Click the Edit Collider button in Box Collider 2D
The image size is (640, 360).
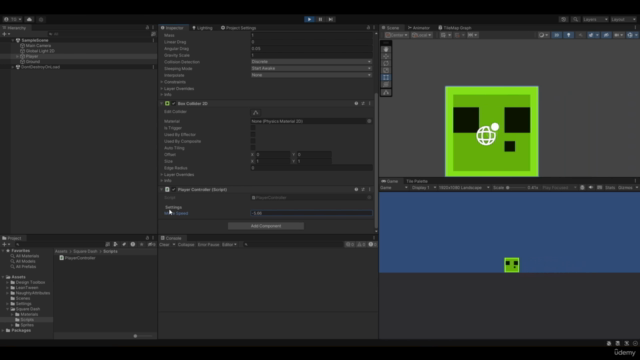click(256, 112)
